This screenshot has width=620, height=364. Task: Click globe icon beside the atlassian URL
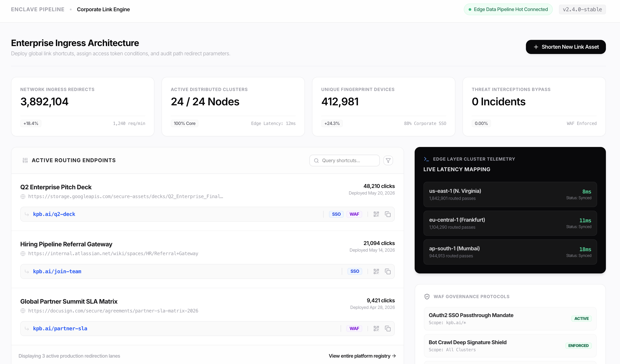pyautogui.click(x=23, y=253)
